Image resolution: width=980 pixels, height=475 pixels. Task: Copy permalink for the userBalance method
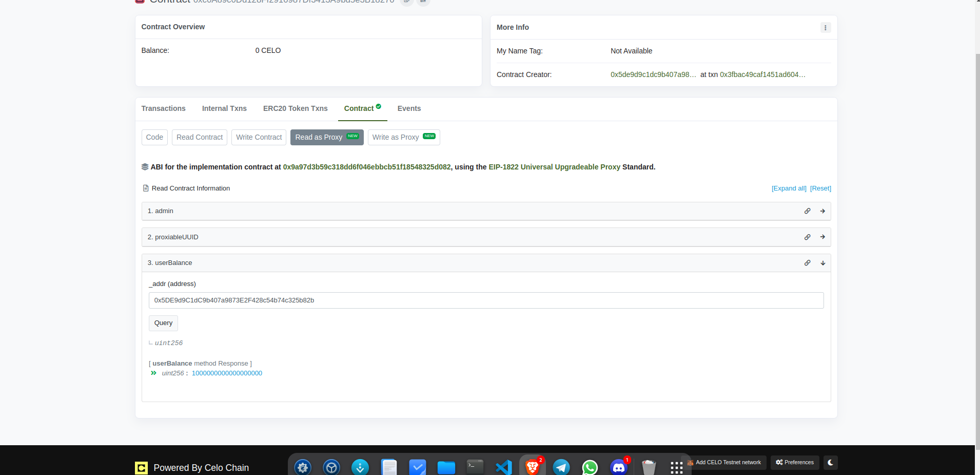click(807, 263)
